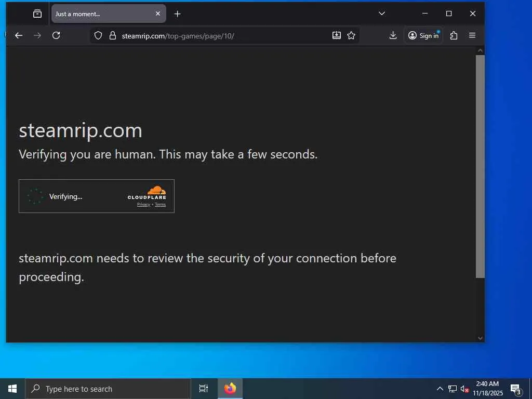Click the 'steamrip.com' page heading

[81, 130]
